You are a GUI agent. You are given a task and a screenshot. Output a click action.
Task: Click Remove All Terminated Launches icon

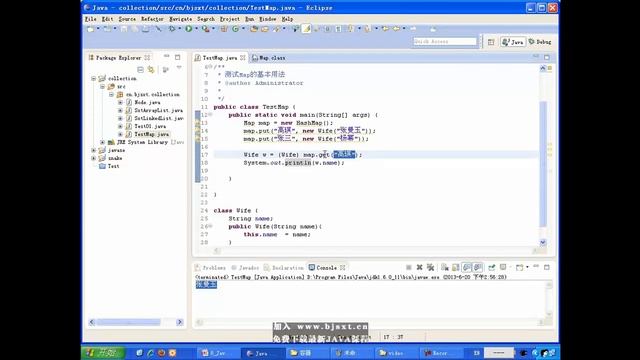(430, 267)
